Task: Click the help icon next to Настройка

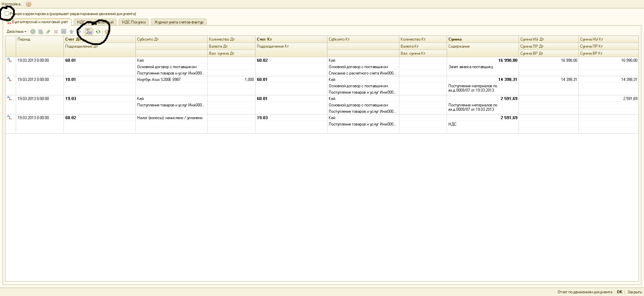Action: [29, 4]
